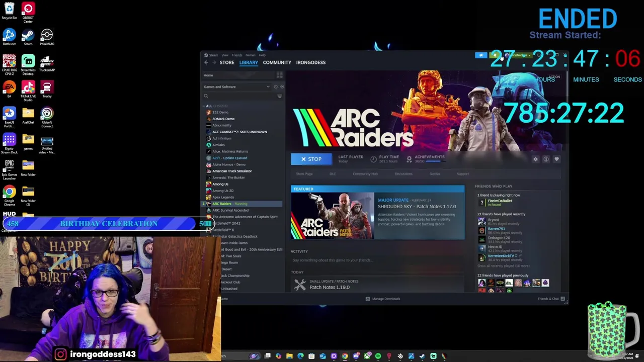Open the Friends menu in Steam
This screenshot has height=362, width=644.
pyautogui.click(x=237, y=55)
